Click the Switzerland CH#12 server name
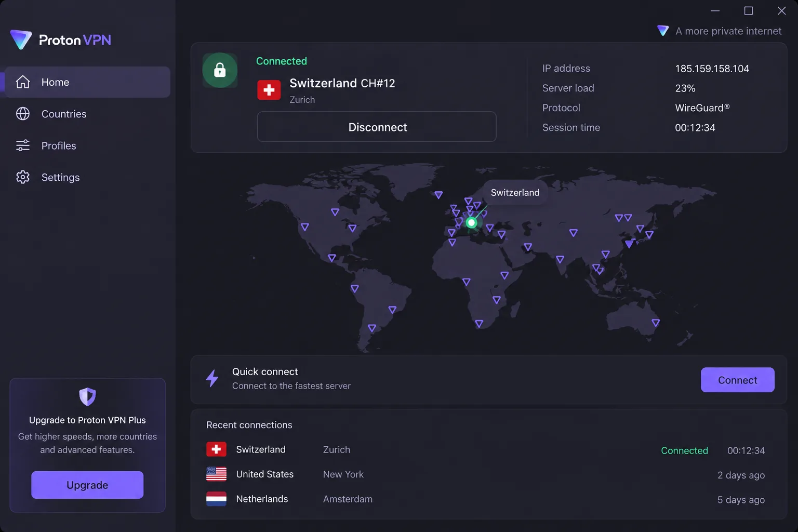The image size is (798, 532). pos(342,83)
